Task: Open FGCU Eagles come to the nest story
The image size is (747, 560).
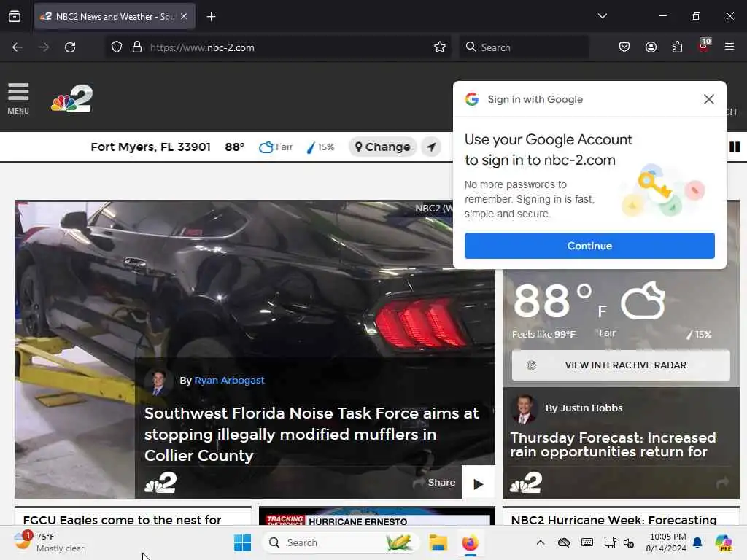Action: pos(122,520)
